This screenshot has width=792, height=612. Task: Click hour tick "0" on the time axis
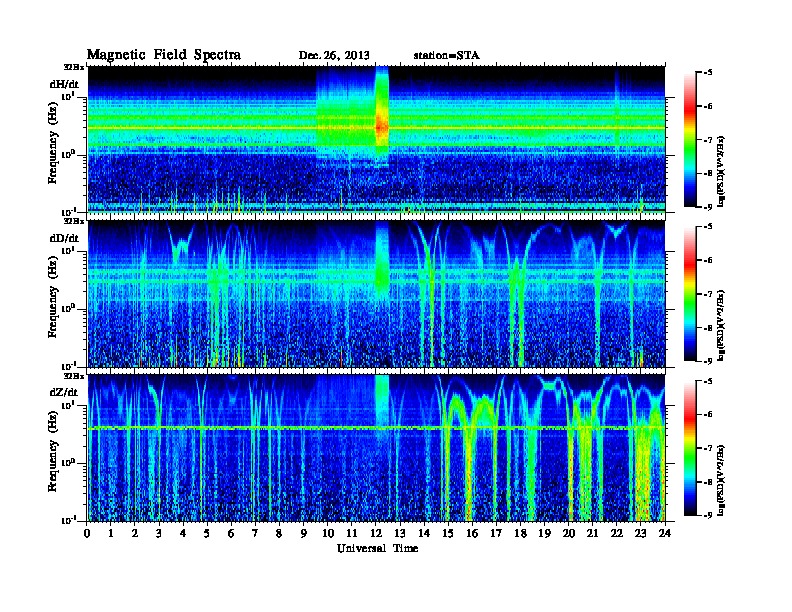click(87, 533)
